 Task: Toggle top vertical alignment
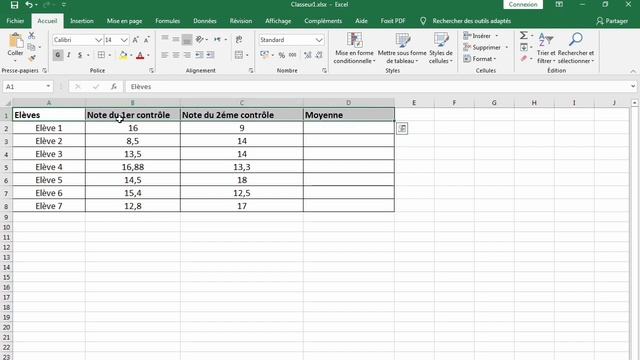tap(164, 39)
